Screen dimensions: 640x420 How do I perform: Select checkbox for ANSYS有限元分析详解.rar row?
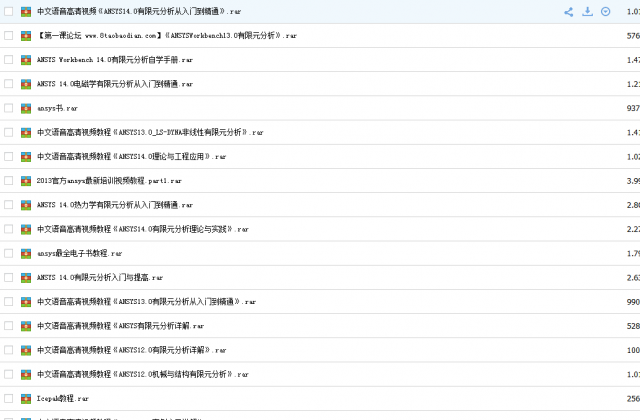9,326
